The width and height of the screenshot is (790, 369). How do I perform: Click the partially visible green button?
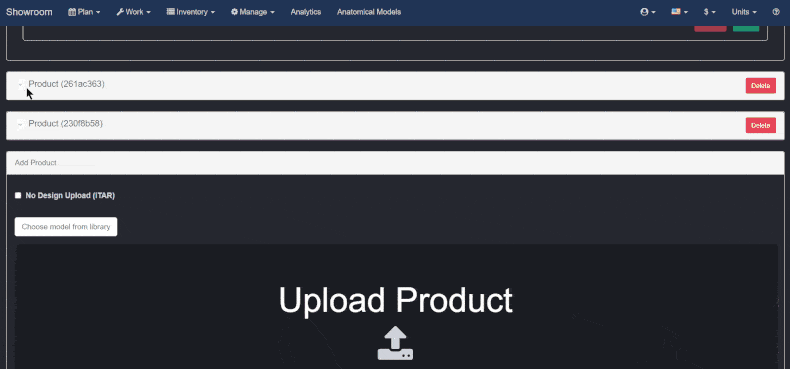pyautogui.click(x=746, y=29)
